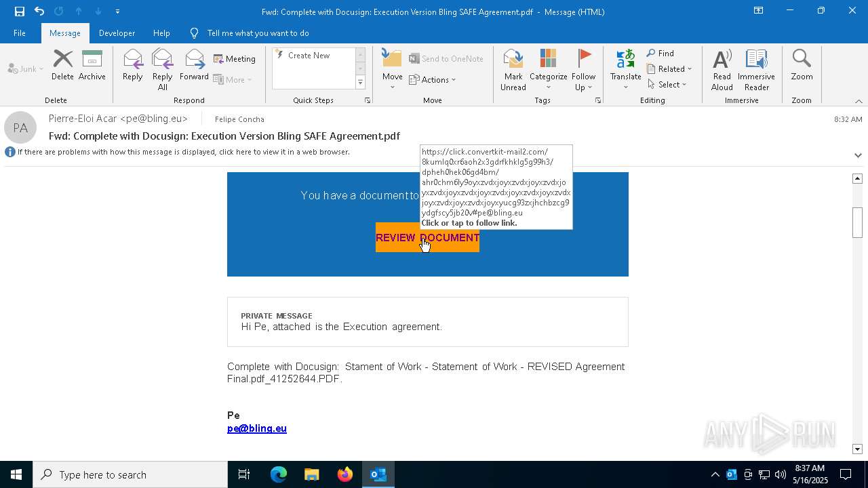868x488 pixels.
Task: Open the Zoom dialog
Action: click(x=802, y=66)
